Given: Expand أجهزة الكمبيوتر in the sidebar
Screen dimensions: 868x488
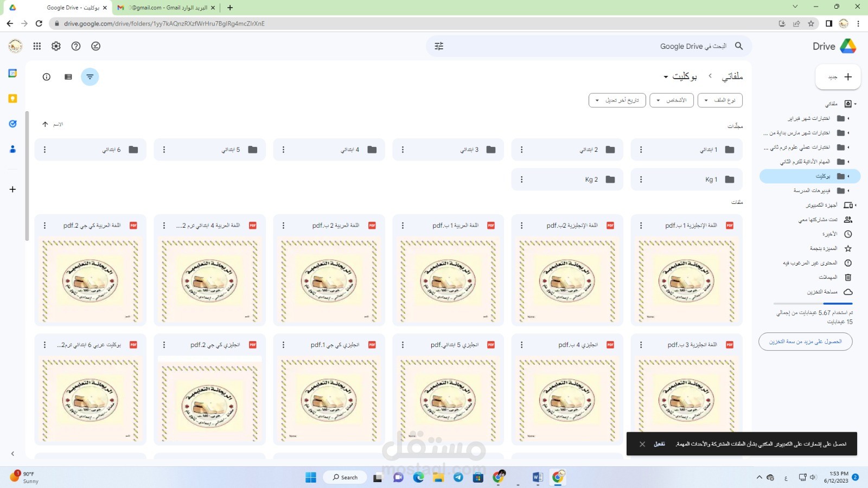Looking at the screenshot, I should (x=856, y=205).
